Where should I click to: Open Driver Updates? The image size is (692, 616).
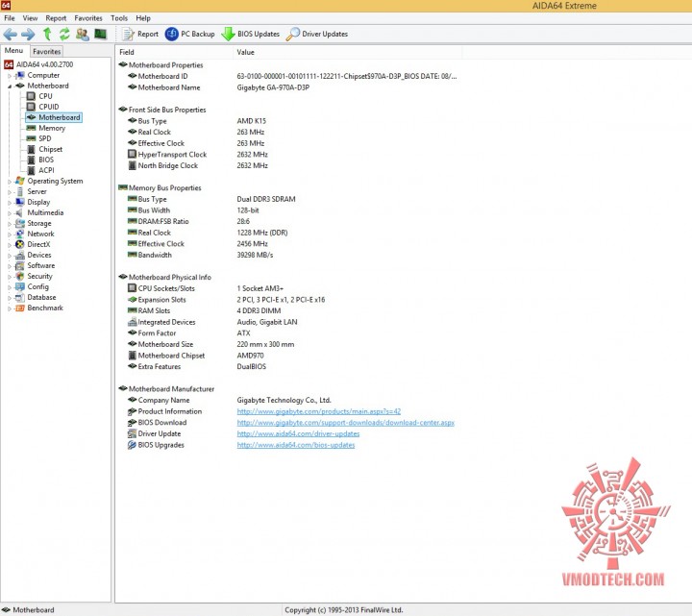point(317,34)
